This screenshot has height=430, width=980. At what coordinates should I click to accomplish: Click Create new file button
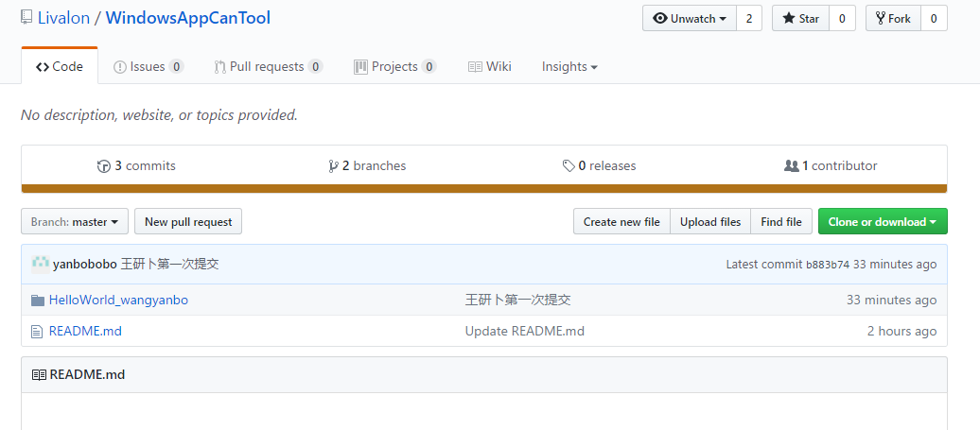tap(621, 221)
